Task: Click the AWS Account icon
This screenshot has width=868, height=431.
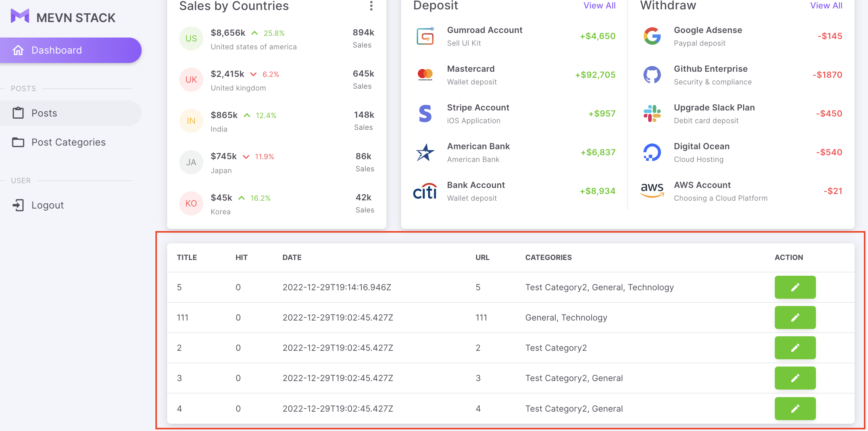Action: [x=652, y=191]
